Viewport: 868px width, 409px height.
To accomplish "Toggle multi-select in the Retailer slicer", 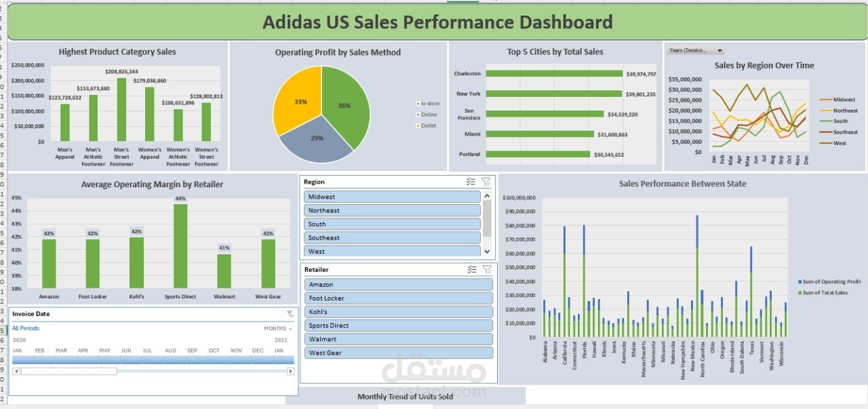I will [472, 270].
